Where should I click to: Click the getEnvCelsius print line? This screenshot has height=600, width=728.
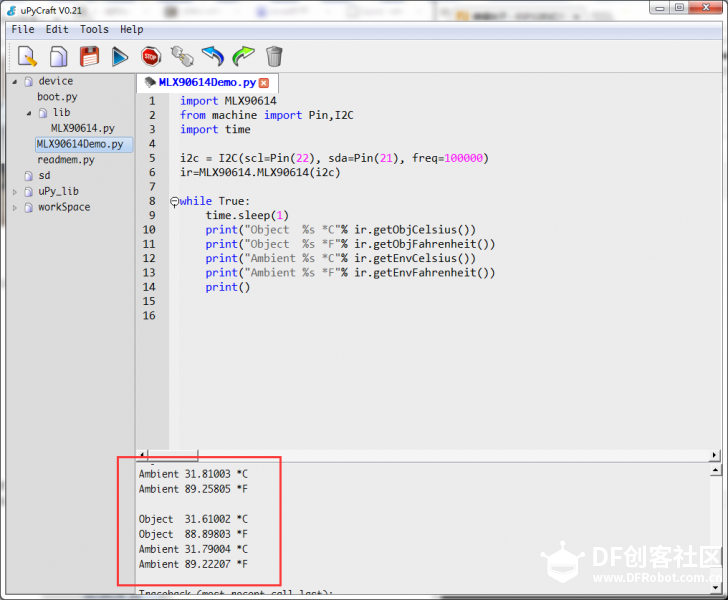(x=341, y=258)
